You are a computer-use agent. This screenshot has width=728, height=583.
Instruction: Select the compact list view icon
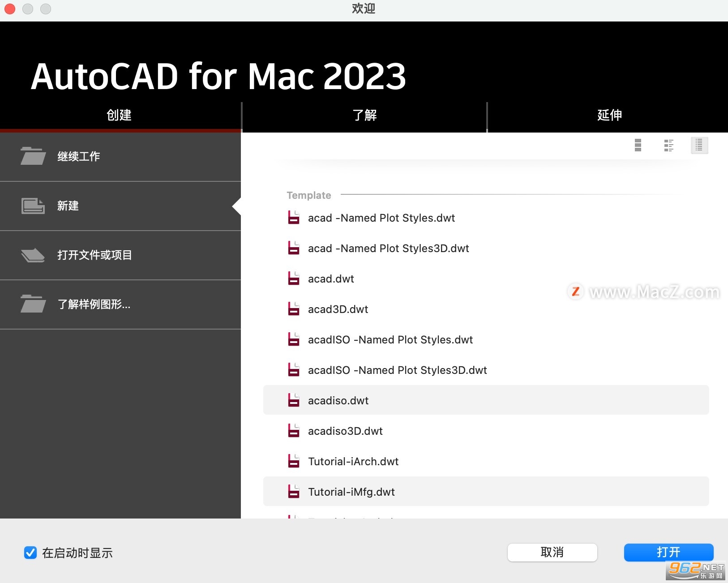tap(699, 145)
